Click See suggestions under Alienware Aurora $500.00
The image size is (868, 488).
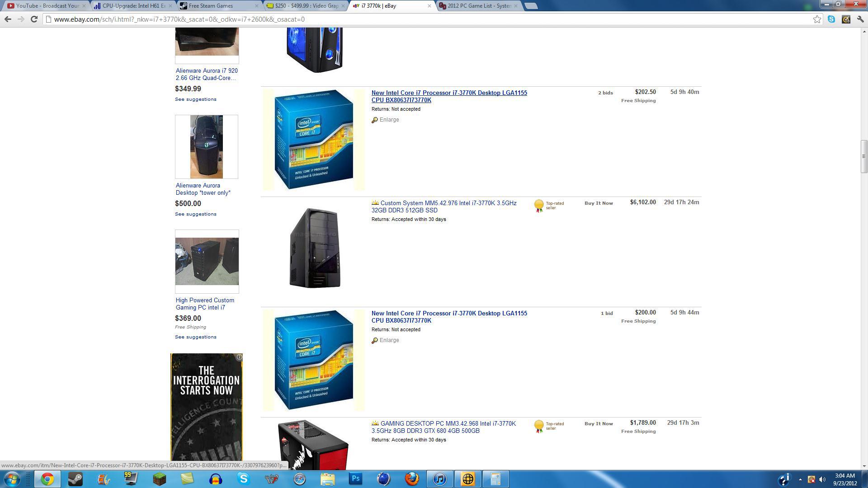pyautogui.click(x=196, y=214)
